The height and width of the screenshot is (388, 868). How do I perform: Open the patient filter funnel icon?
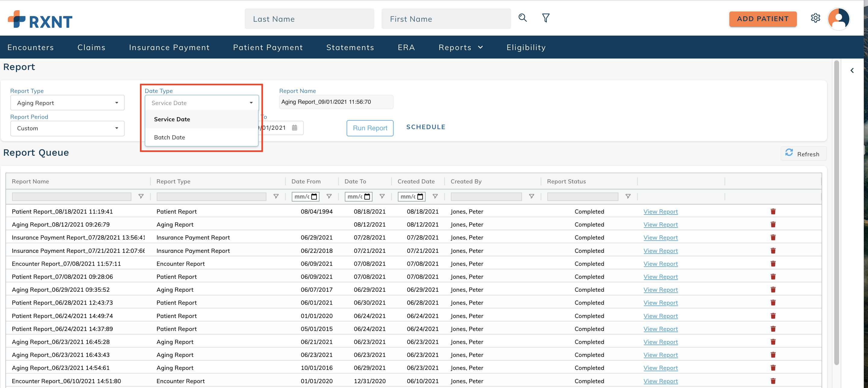546,18
